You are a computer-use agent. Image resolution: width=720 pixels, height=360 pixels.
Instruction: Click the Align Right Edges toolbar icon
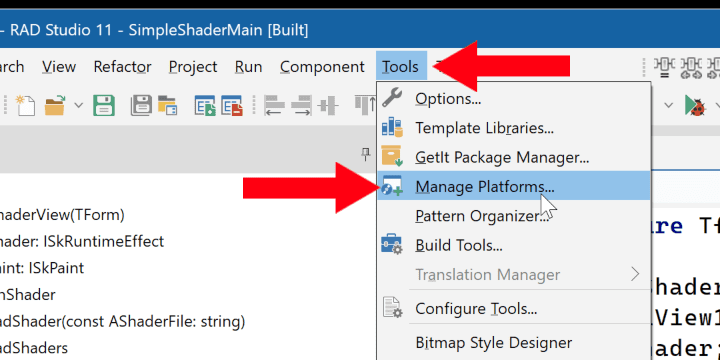(x=301, y=105)
